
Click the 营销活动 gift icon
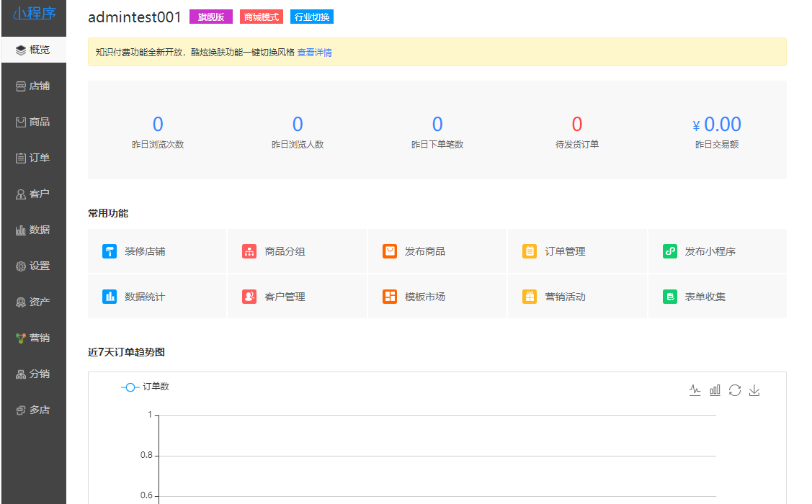point(530,296)
